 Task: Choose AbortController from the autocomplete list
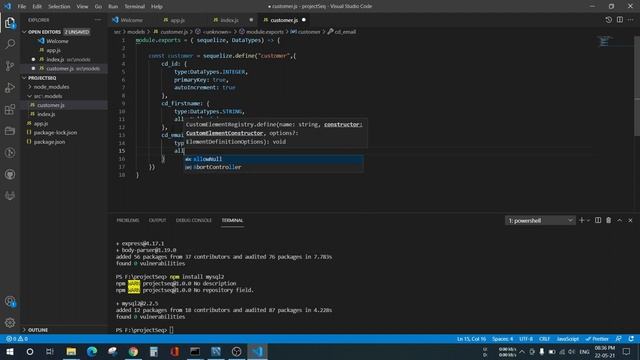point(273,167)
